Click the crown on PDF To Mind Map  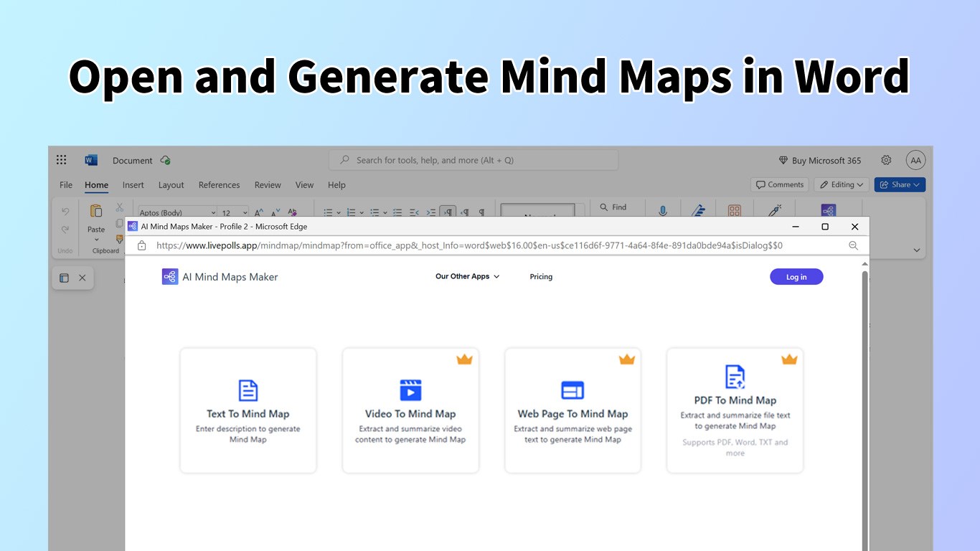(x=789, y=359)
